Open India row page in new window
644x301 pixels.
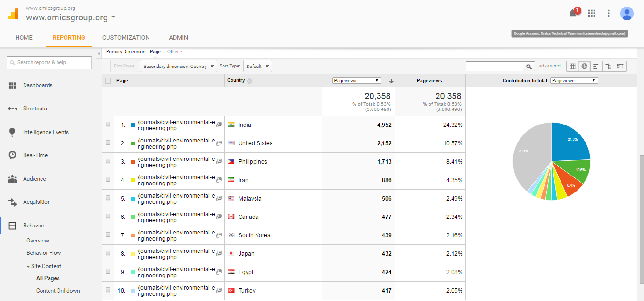pos(219,125)
